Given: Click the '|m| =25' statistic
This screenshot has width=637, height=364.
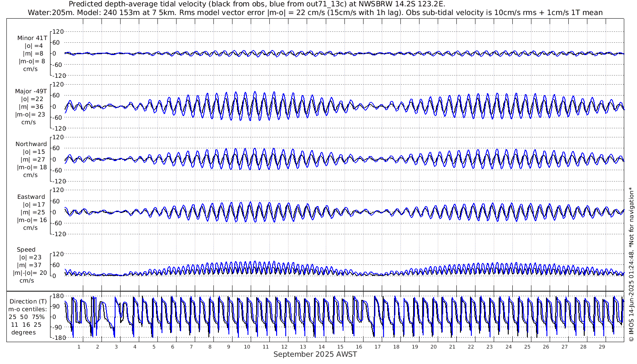Looking at the screenshot, I should 32,212.
